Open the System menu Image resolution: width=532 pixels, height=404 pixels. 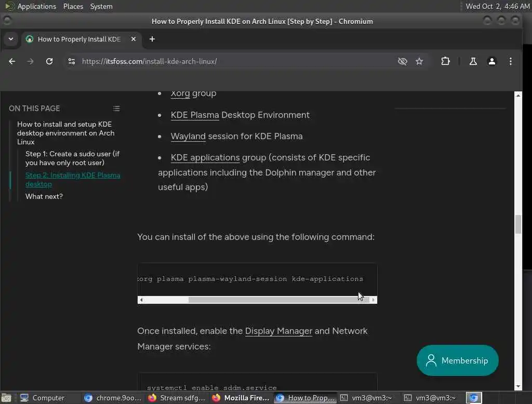pos(101,6)
